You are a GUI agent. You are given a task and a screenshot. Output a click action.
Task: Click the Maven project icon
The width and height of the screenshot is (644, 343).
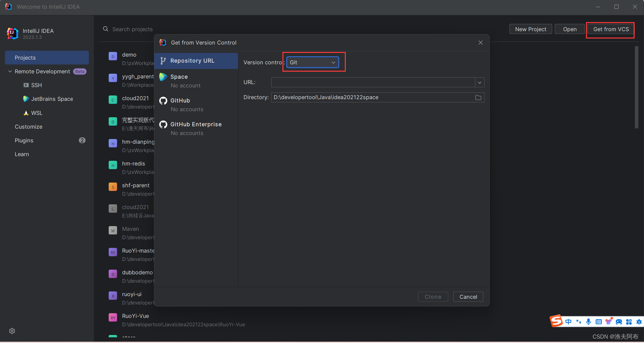pyautogui.click(x=113, y=230)
